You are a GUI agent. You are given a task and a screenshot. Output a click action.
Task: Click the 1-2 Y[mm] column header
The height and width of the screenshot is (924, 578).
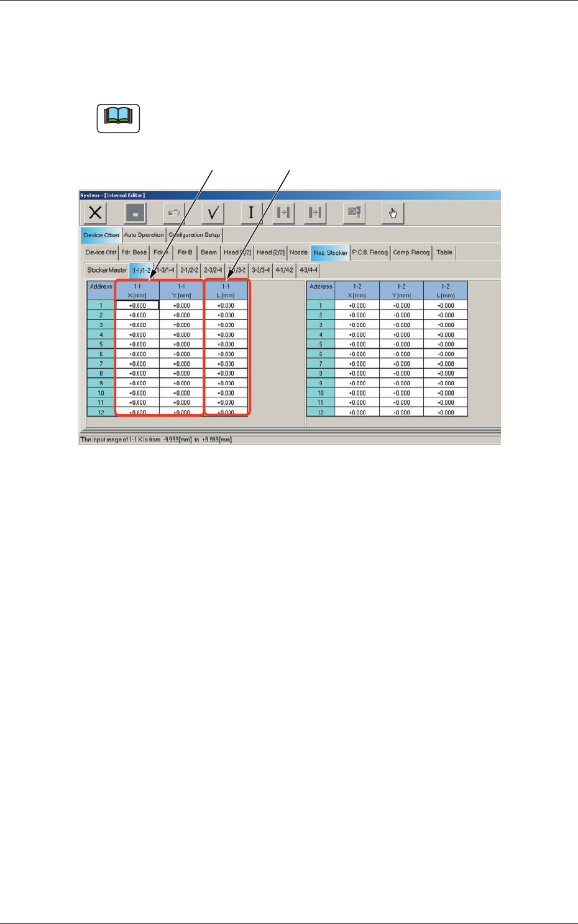click(x=401, y=291)
